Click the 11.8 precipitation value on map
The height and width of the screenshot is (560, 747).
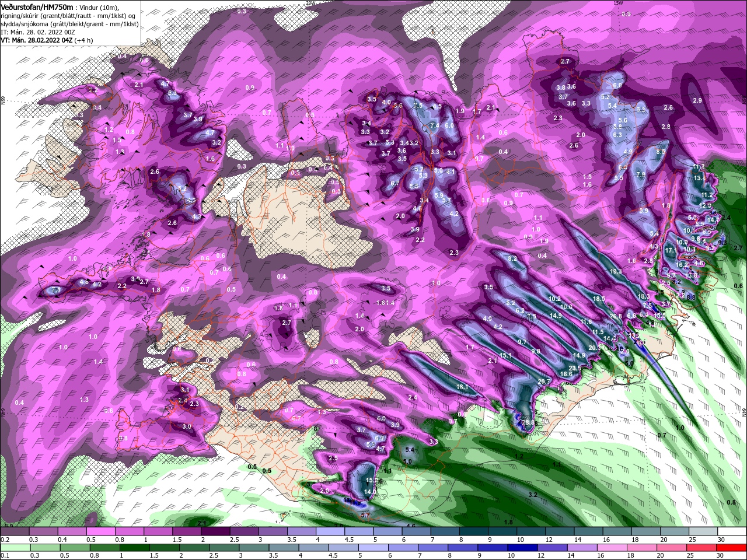coord(585,321)
